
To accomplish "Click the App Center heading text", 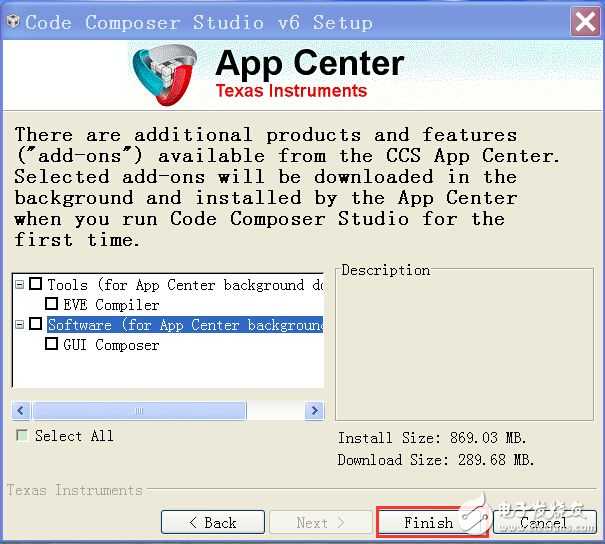I will coord(310,64).
